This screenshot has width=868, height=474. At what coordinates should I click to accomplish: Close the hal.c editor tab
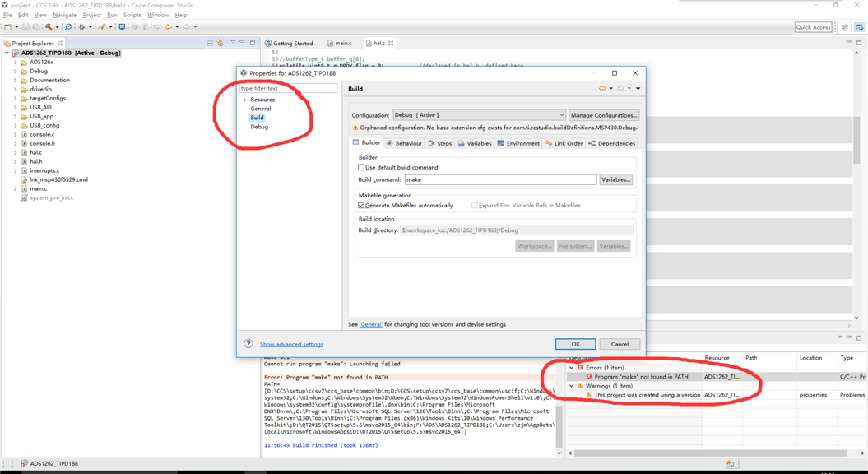[x=391, y=43]
